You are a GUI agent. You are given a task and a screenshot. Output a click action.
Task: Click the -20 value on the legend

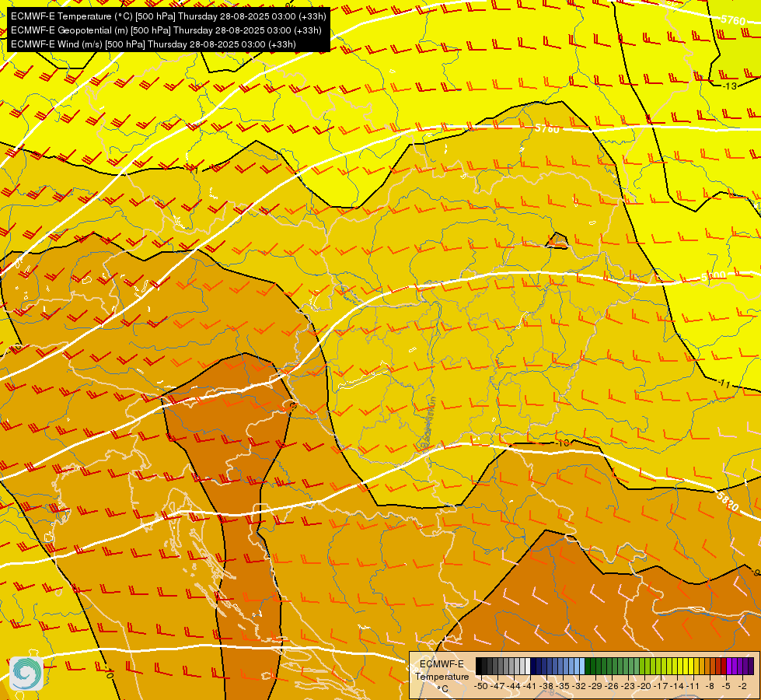click(644, 686)
